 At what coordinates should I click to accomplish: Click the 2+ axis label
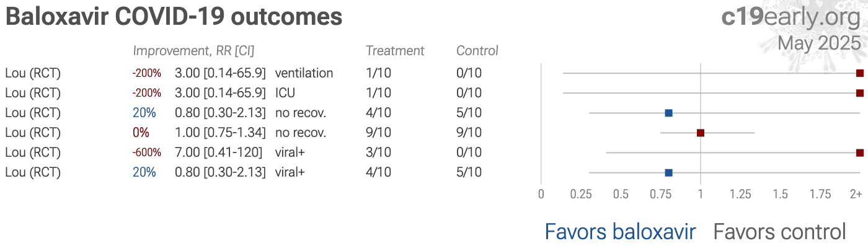pos(856,195)
